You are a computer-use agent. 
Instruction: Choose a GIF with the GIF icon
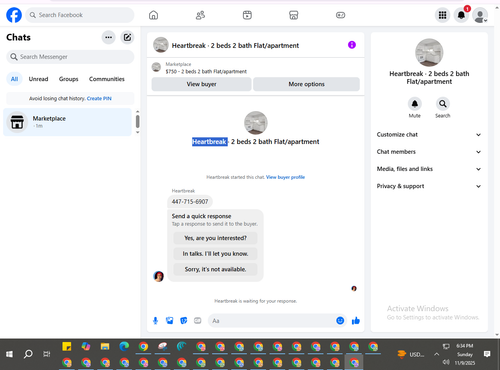pos(198,321)
